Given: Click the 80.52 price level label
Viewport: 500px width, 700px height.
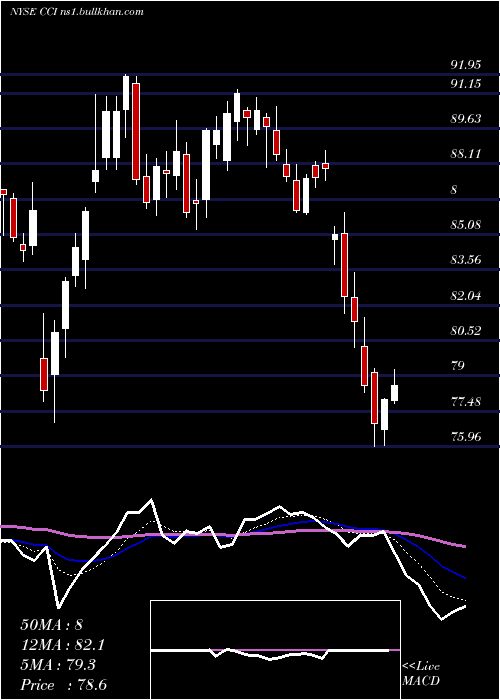Looking at the screenshot, I should (x=466, y=330).
